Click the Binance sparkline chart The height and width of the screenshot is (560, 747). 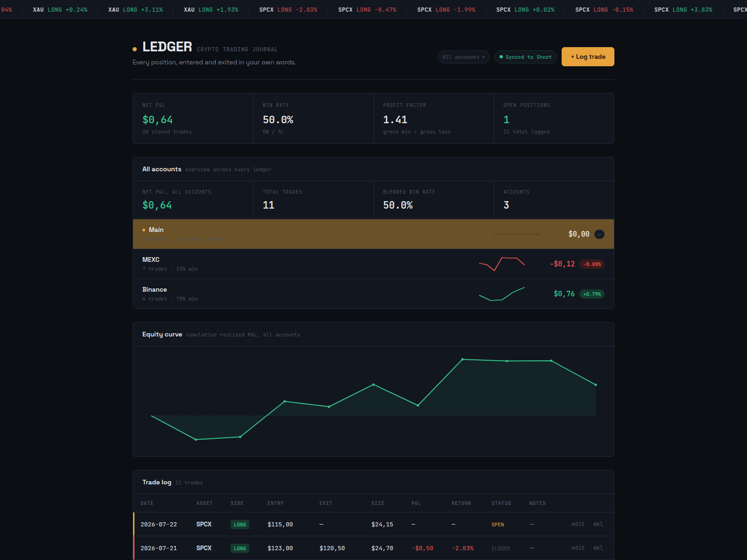click(502, 294)
